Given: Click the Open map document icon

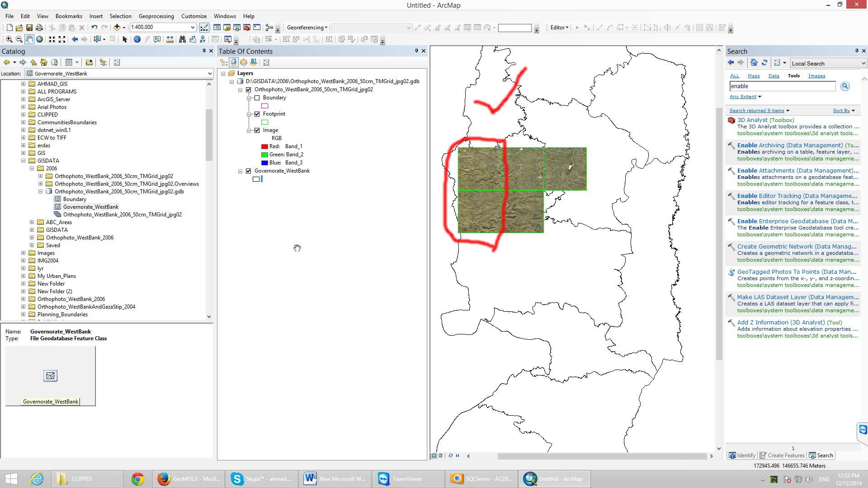Looking at the screenshot, I should [19, 28].
